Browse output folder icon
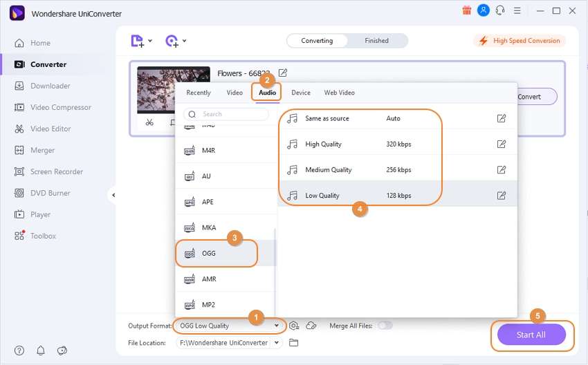The height and width of the screenshot is (365, 588). click(x=293, y=342)
